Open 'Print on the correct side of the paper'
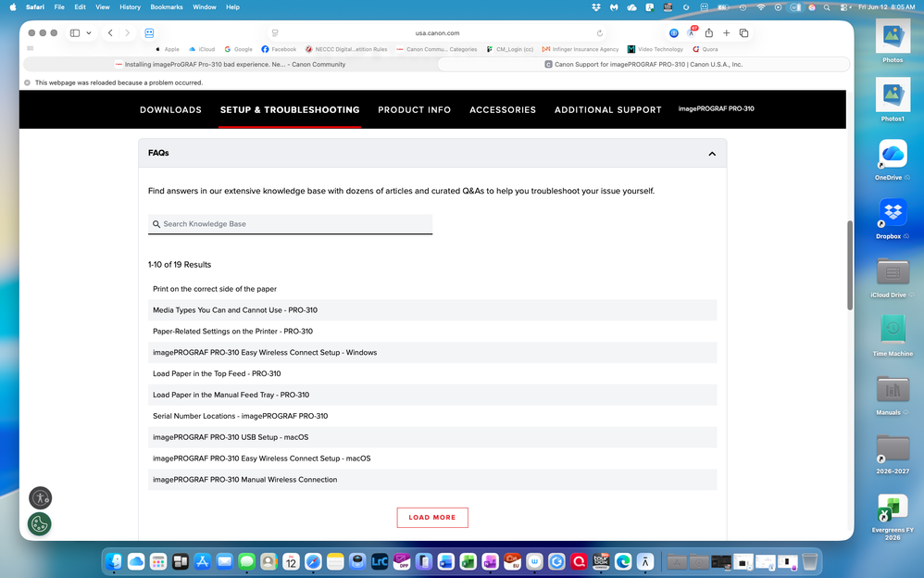This screenshot has height=578, width=924. 215,289
